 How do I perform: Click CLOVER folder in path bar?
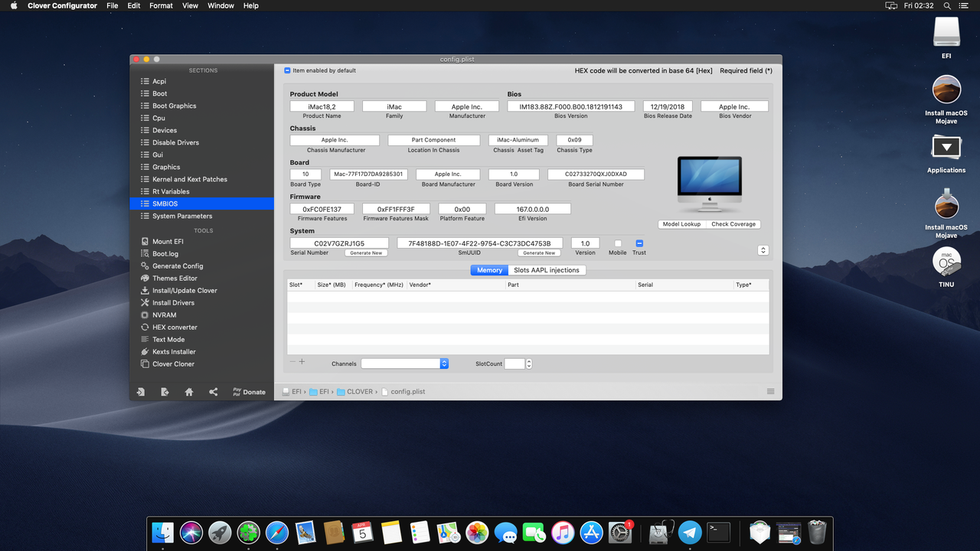(x=354, y=392)
